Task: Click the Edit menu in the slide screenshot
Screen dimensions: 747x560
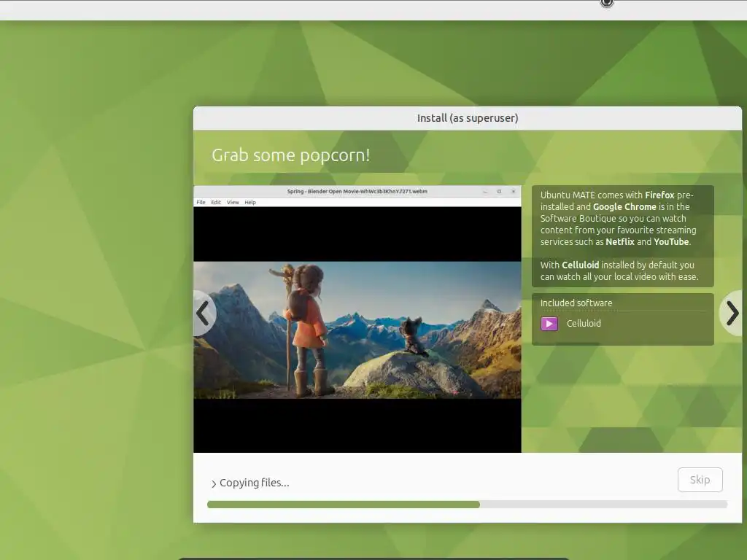Action: [x=216, y=203]
